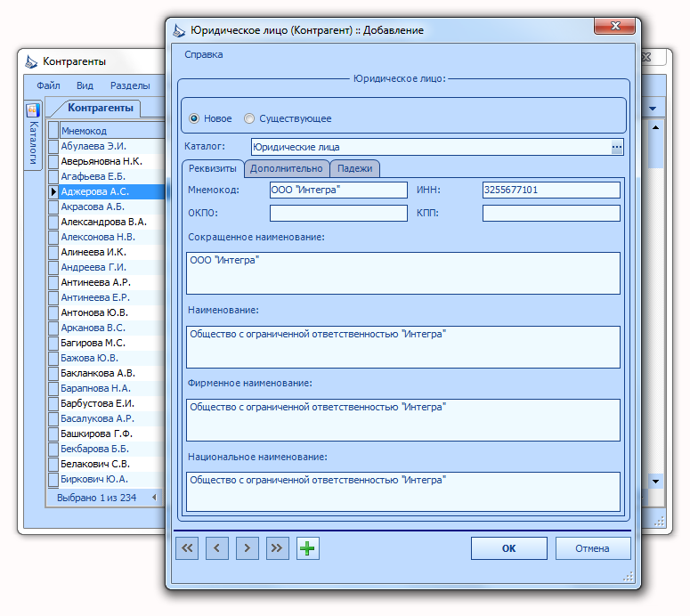
Task: Tick the header select-all checkbox near Мнемокод
Action: point(53,130)
